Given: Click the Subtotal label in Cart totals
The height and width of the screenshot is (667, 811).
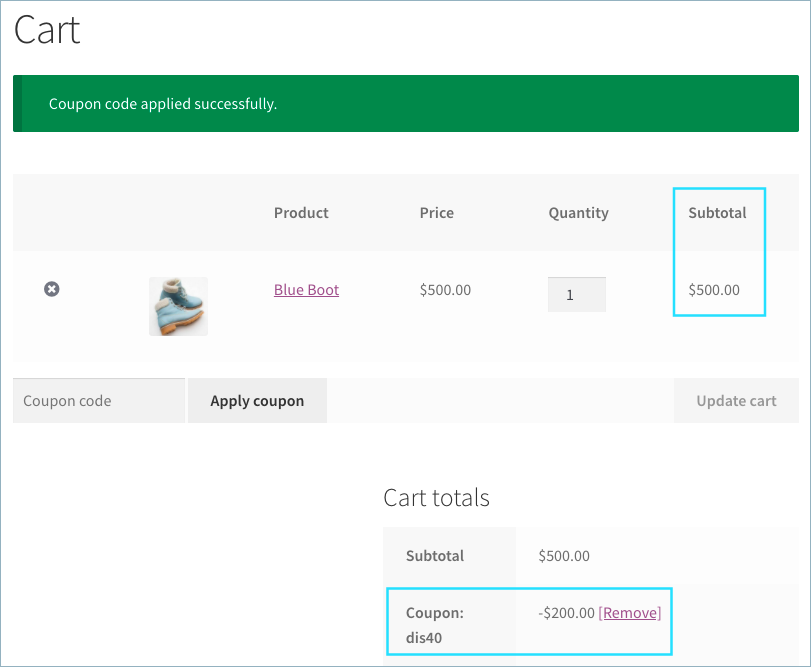Looking at the screenshot, I should point(434,556).
